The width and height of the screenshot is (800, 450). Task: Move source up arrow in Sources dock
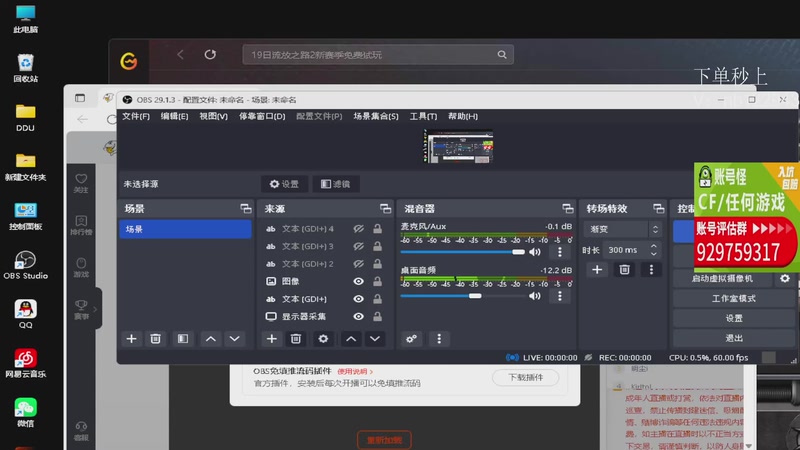point(351,339)
